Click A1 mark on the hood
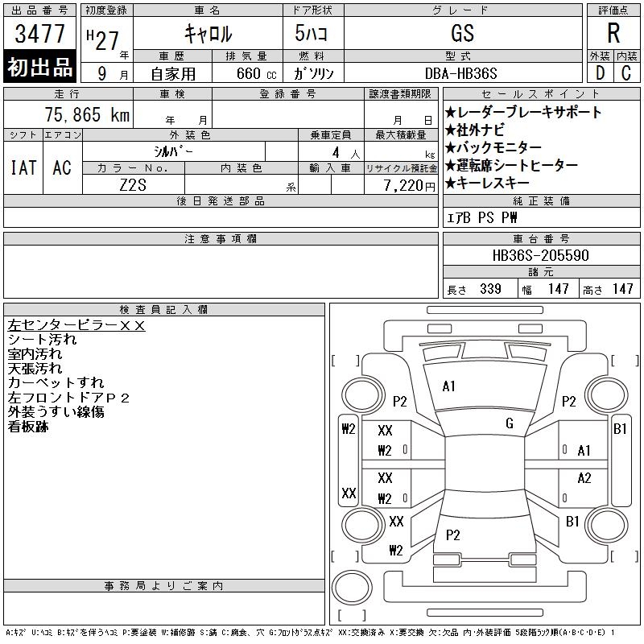The image size is (644, 644). [449, 386]
